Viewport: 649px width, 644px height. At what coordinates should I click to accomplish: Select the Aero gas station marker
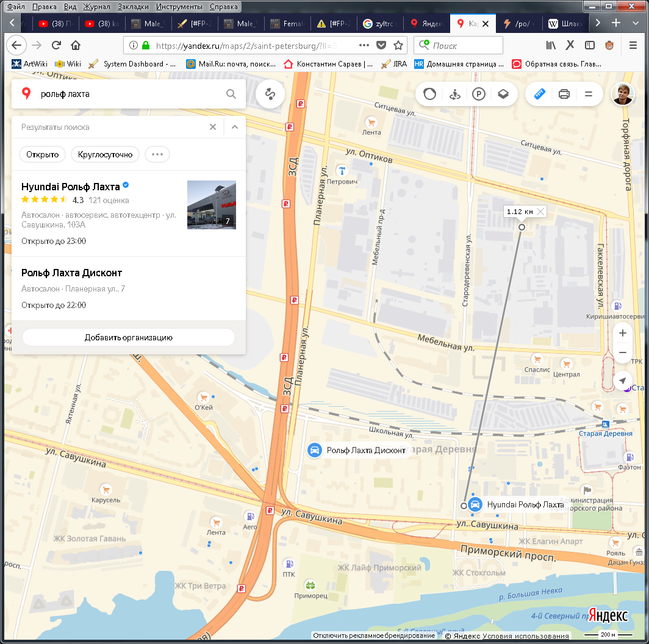pyautogui.click(x=249, y=516)
